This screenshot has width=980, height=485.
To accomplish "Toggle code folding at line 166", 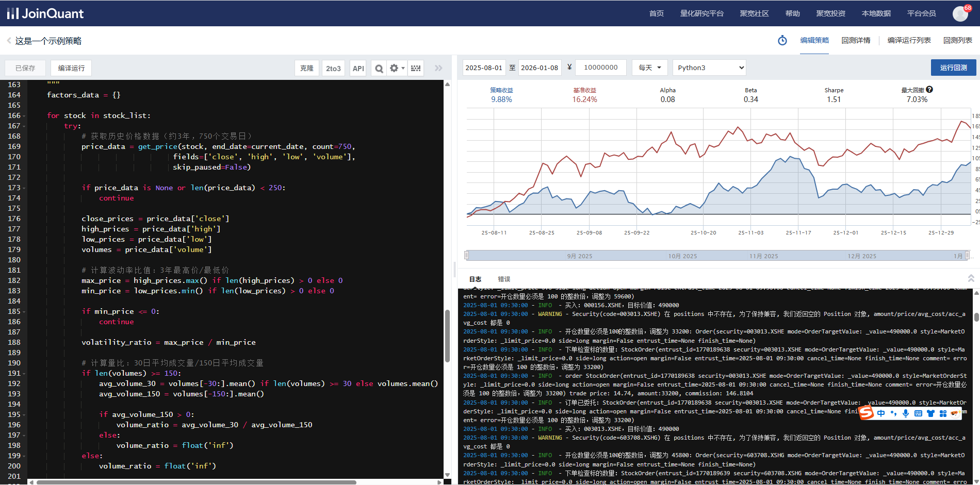I will click(24, 116).
